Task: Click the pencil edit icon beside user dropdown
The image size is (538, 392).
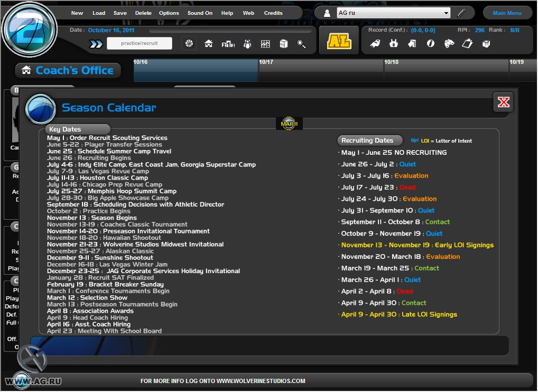Action: [461, 13]
